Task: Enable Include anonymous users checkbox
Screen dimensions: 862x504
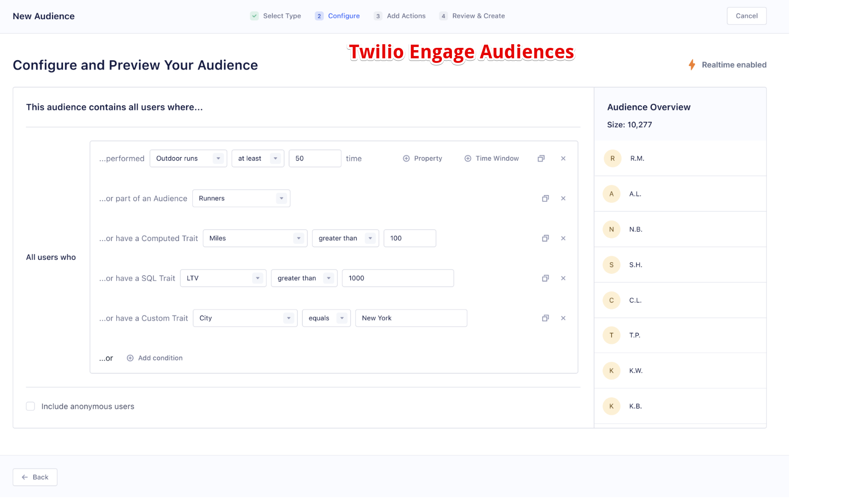Action: [31, 406]
